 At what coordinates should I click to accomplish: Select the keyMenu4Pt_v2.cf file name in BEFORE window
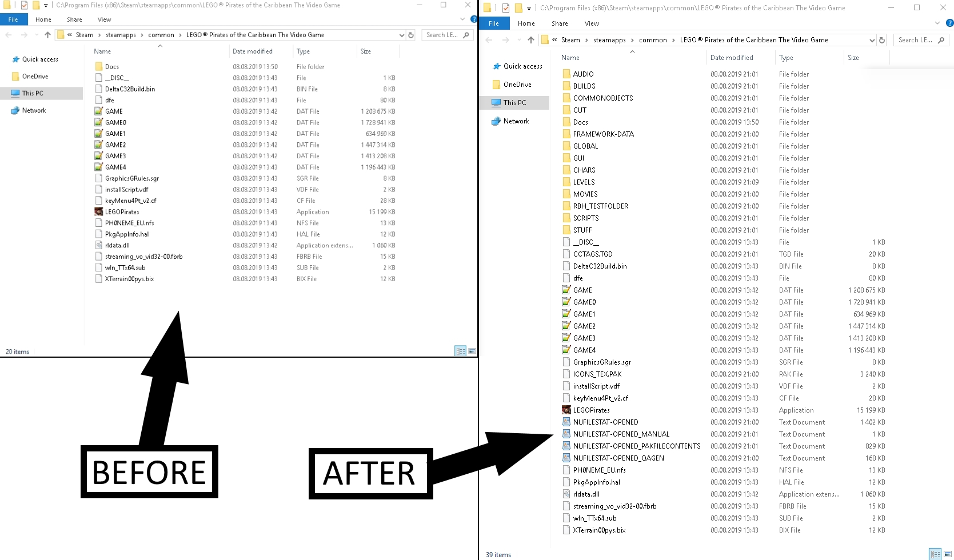(x=130, y=201)
